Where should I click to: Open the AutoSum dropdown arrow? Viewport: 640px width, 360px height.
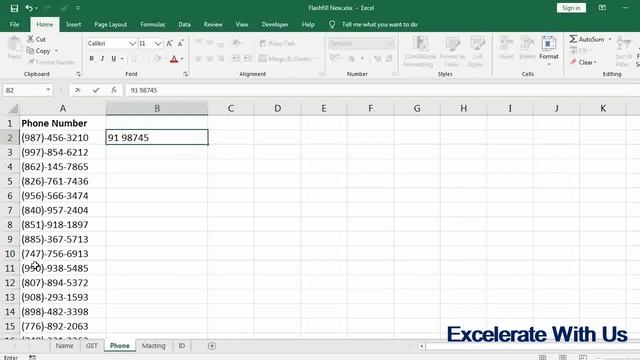coord(610,39)
